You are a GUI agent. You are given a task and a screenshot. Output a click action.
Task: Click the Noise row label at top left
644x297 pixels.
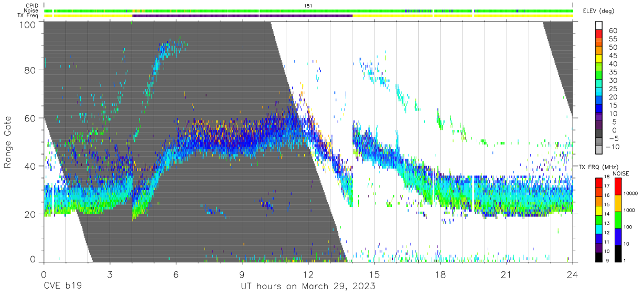[30, 10]
